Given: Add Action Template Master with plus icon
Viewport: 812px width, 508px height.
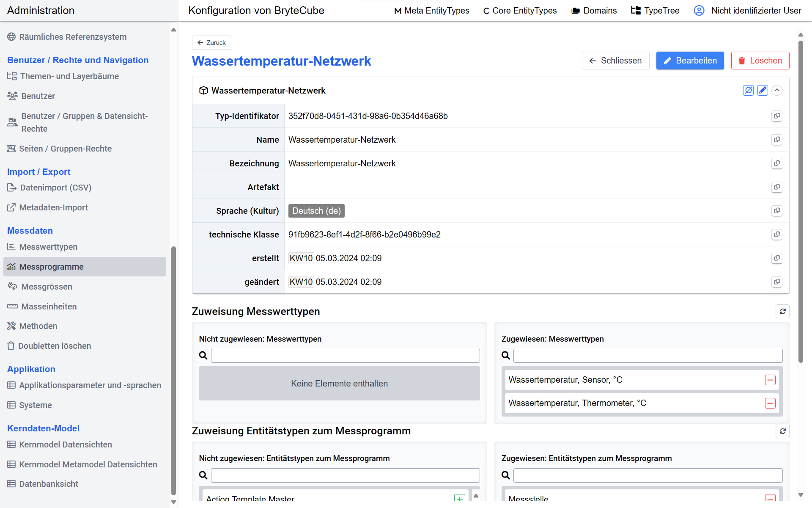Looking at the screenshot, I should tap(459, 498).
